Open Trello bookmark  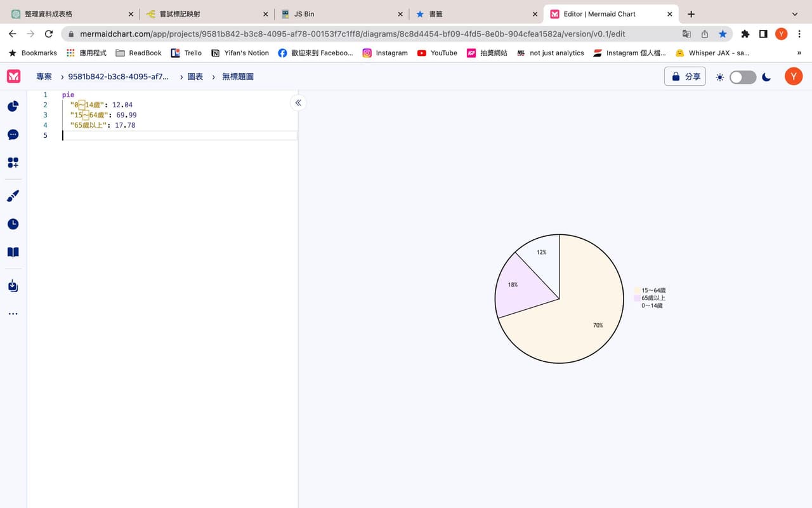(x=187, y=53)
